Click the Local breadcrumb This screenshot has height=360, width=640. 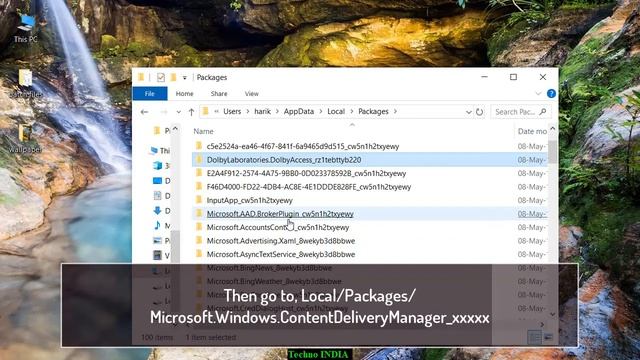click(336, 111)
